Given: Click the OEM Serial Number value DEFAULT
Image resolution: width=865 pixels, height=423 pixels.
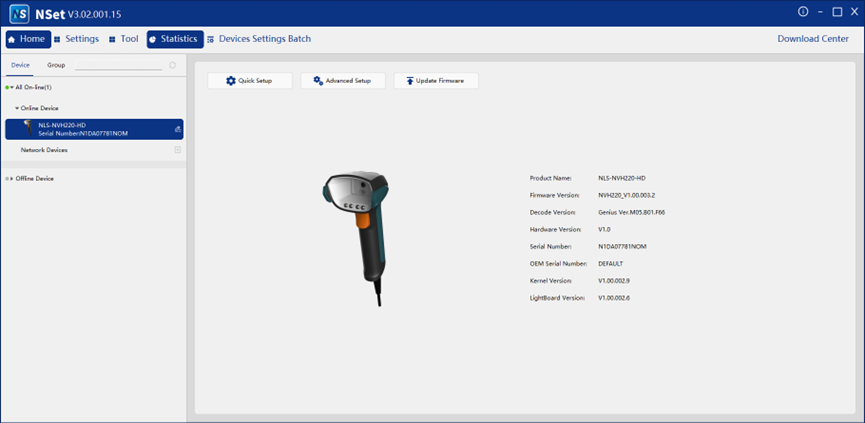Looking at the screenshot, I should [x=611, y=264].
